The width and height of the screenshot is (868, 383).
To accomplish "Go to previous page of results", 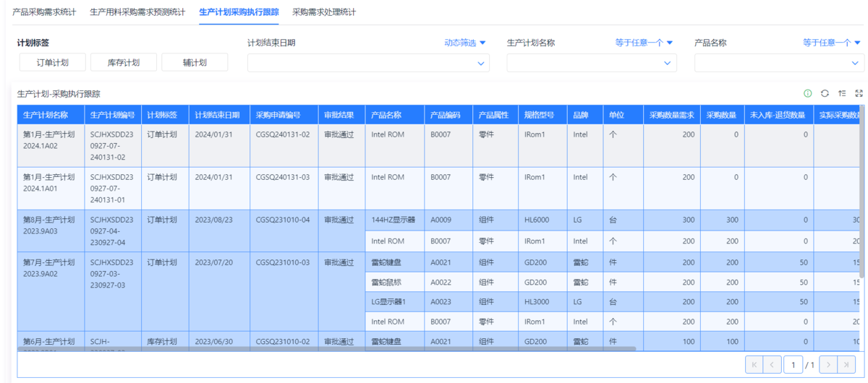I will tap(773, 365).
